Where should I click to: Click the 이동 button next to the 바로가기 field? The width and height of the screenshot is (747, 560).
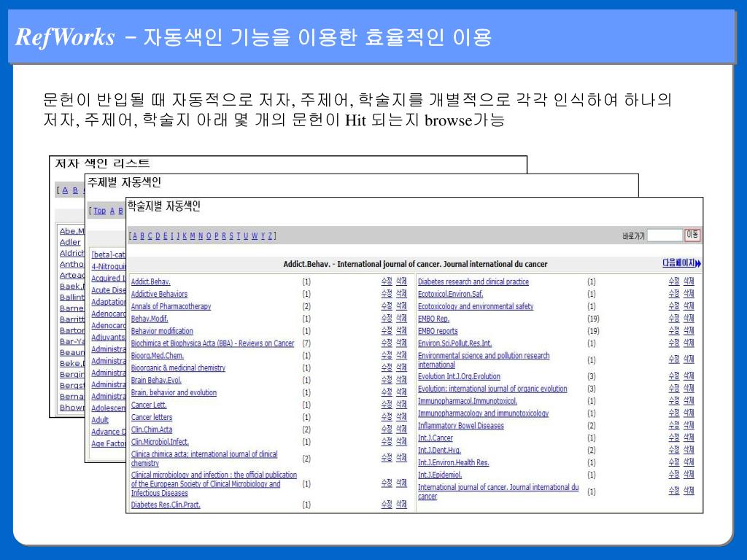(x=692, y=235)
